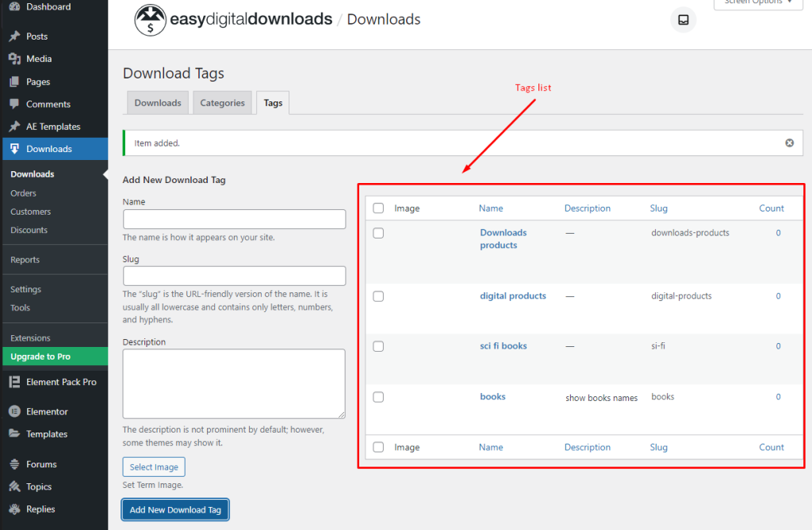Select the 'sci fi books' tag checkbox

tap(378, 346)
